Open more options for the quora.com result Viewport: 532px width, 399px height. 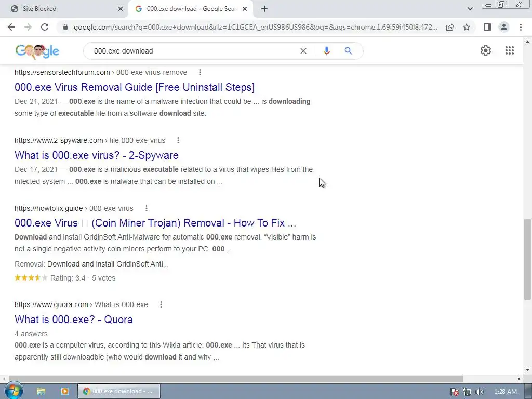point(161,304)
